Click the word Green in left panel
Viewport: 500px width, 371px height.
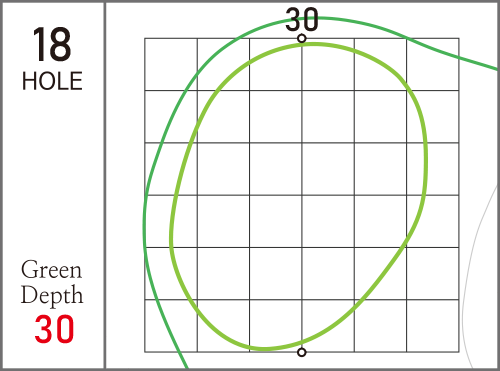click(x=51, y=270)
